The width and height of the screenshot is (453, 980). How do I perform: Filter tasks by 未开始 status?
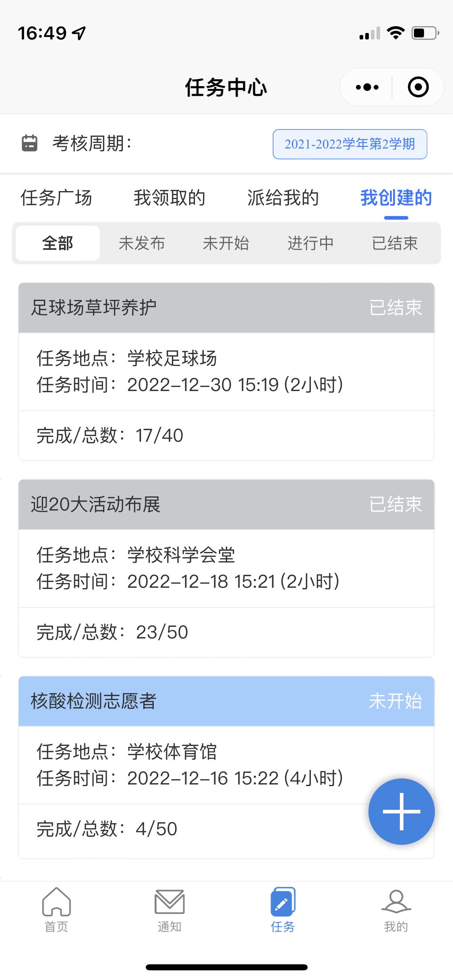click(226, 243)
